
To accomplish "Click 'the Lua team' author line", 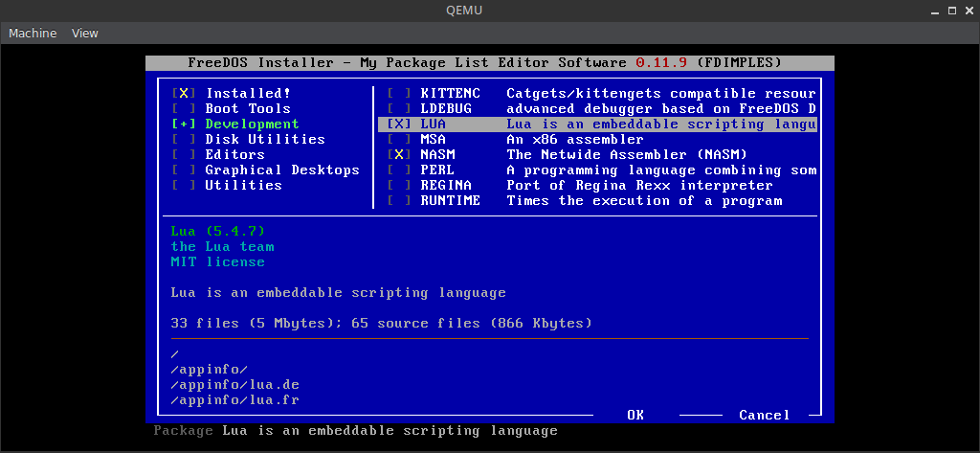I will (222, 246).
